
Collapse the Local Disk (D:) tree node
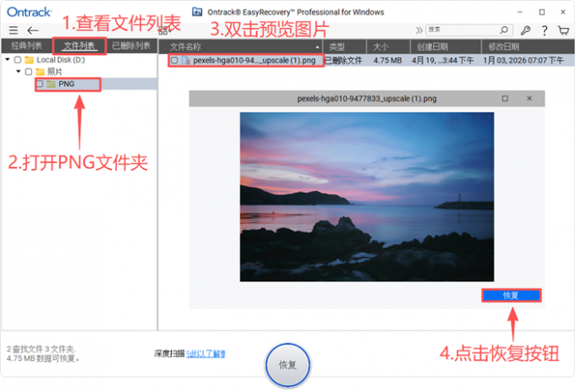(8, 59)
